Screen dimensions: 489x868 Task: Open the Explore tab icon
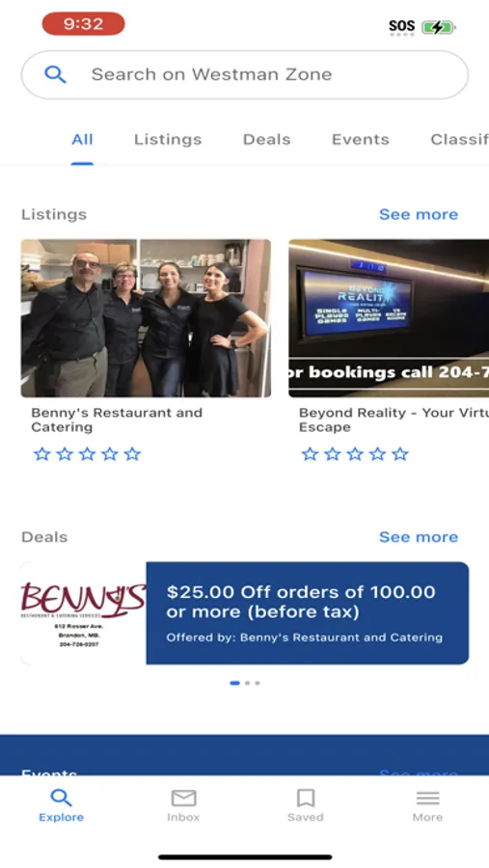click(x=61, y=798)
